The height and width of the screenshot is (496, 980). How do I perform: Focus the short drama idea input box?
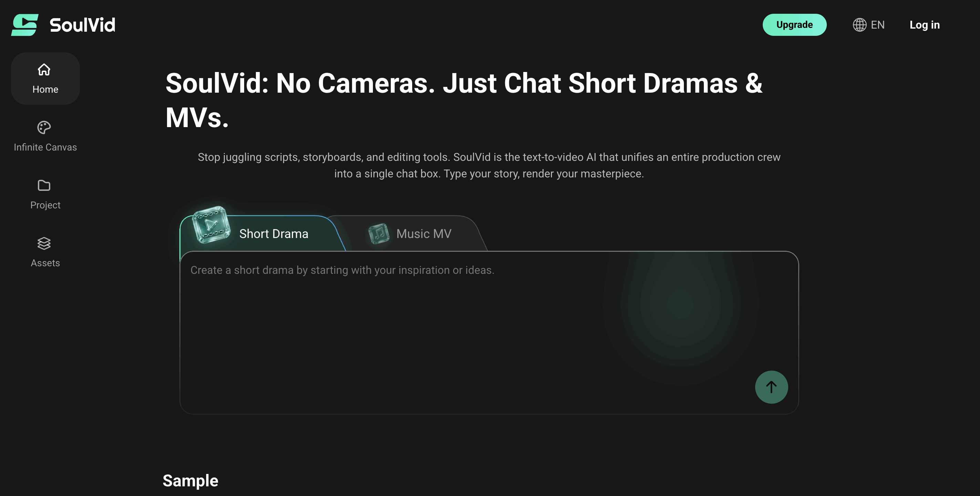coord(489,332)
